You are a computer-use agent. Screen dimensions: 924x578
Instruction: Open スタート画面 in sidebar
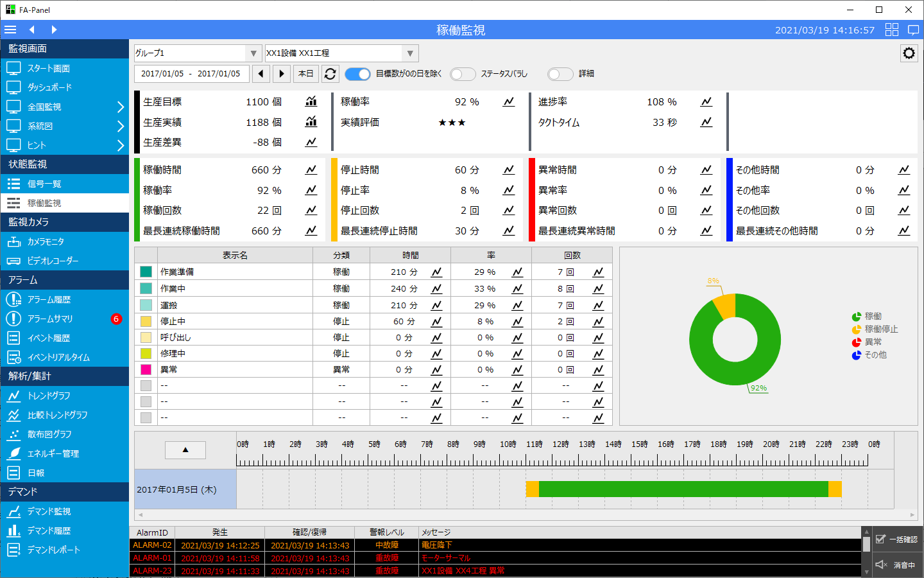(x=64, y=68)
